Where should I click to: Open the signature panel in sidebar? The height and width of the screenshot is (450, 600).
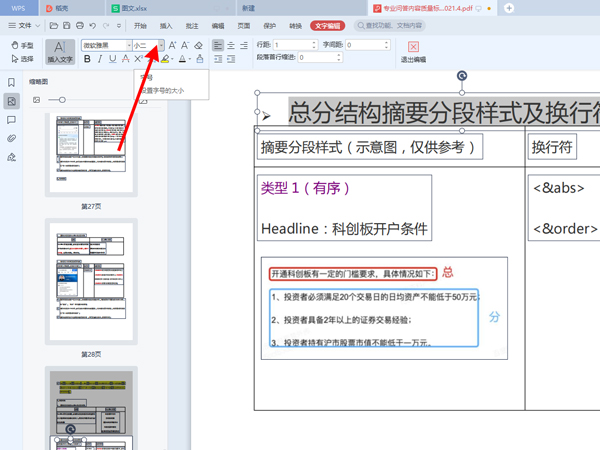point(11,157)
